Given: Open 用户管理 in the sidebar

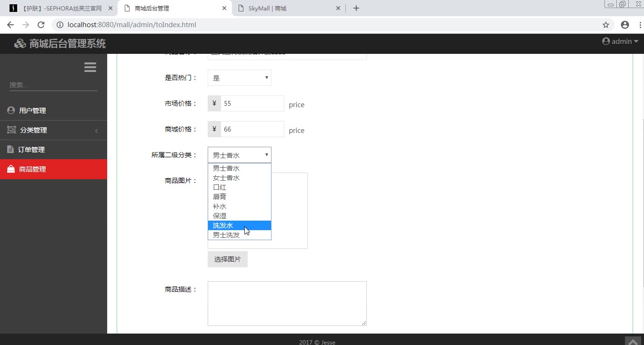Looking at the screenshot, I should (x=53, y=111).
